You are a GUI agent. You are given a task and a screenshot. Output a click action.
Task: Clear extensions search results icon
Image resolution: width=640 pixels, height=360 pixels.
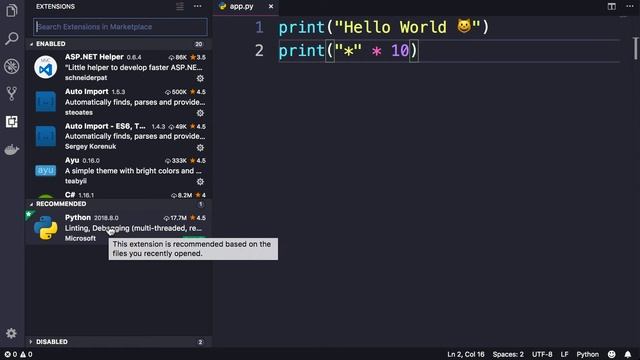point(180,7)
